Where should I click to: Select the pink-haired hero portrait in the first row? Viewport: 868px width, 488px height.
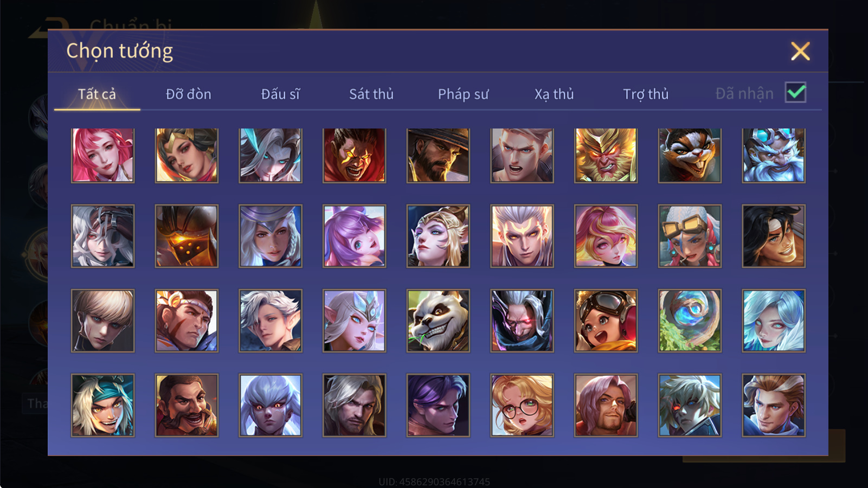(103, 155)
